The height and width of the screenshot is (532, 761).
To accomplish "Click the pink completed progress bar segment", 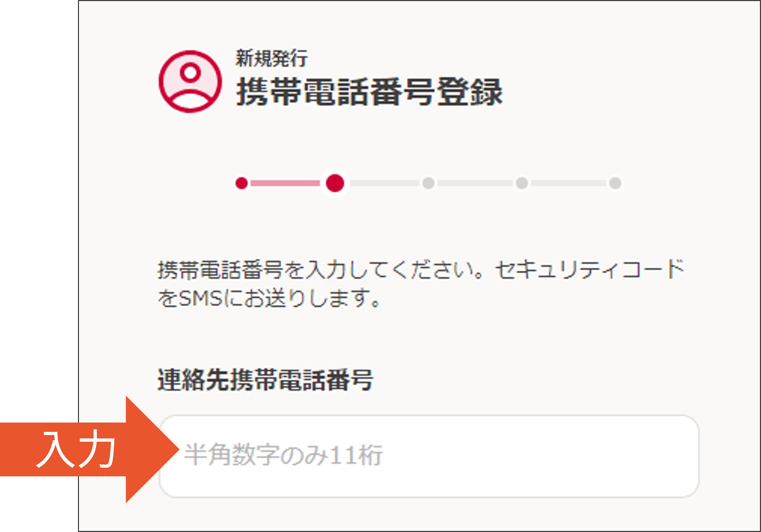I will (x=285, y=183).
